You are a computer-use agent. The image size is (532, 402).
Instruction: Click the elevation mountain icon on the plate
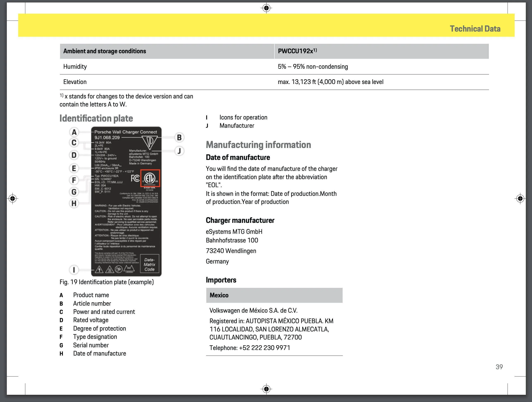pos(129,269)
